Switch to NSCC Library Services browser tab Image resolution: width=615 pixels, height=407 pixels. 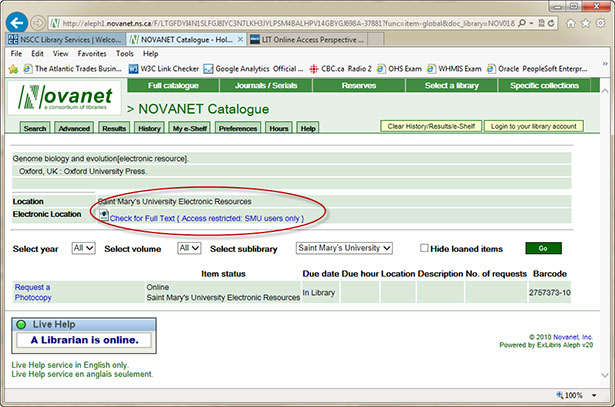coord(65,39)
